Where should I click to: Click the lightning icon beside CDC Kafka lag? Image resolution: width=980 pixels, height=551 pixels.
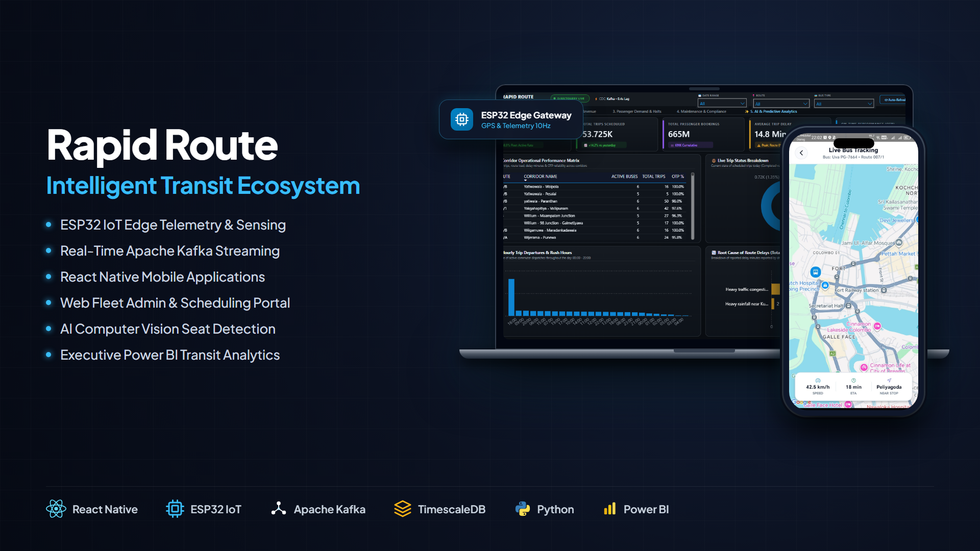click(x=596, y=99)
